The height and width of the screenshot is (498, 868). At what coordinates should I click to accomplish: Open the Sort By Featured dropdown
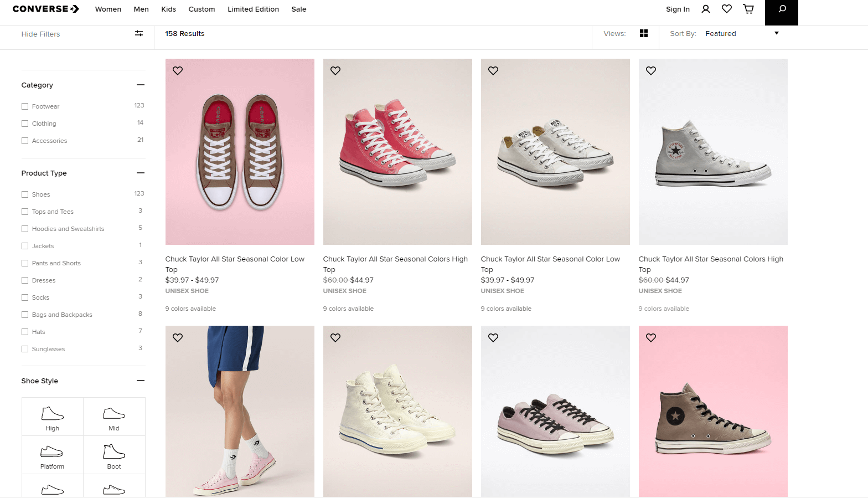click(742, 34)
